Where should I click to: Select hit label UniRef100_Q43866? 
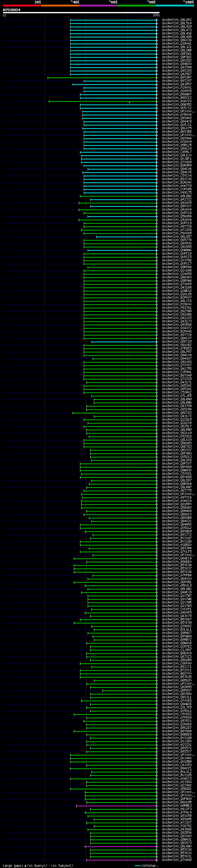(x=176, y=829)
